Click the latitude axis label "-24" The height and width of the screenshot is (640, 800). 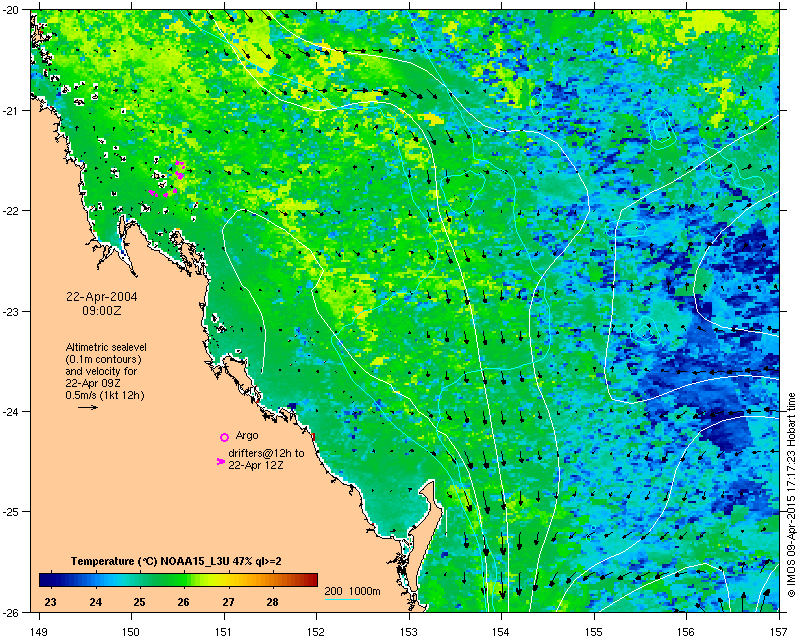pos(12,411)
